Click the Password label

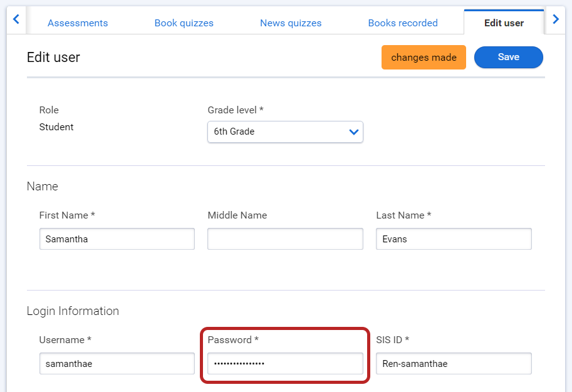click(x=233, y=340)
